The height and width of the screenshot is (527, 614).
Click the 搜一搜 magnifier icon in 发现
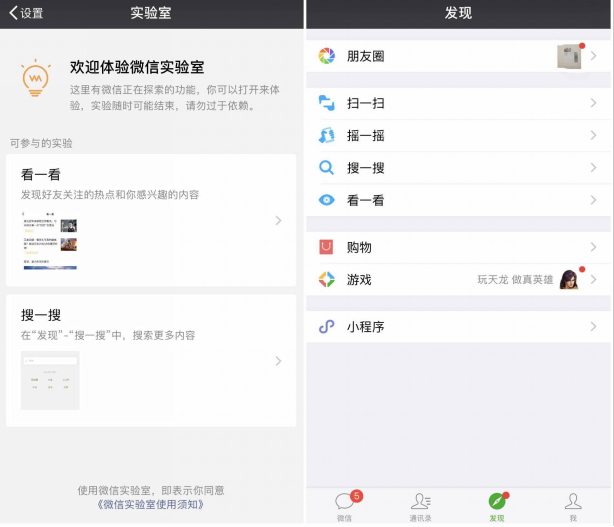click(327, 168)
